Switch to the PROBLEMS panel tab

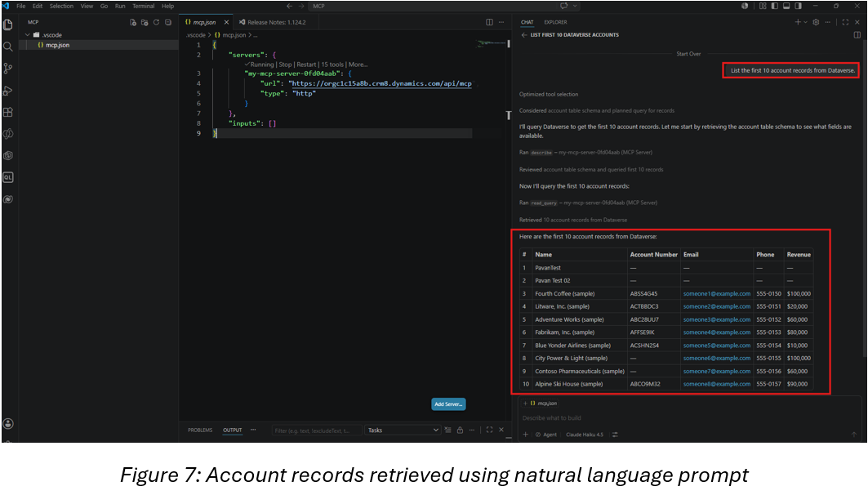pyautogui.click(x=200, y=430)
